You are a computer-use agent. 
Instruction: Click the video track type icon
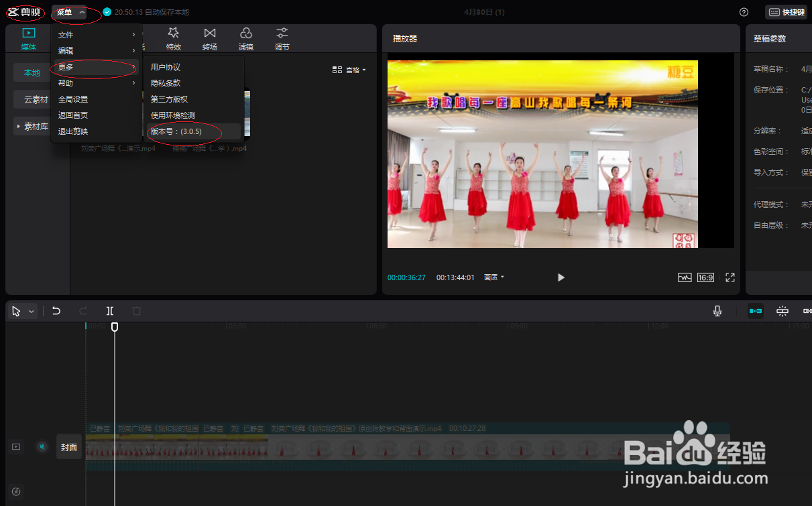(16, 446)
